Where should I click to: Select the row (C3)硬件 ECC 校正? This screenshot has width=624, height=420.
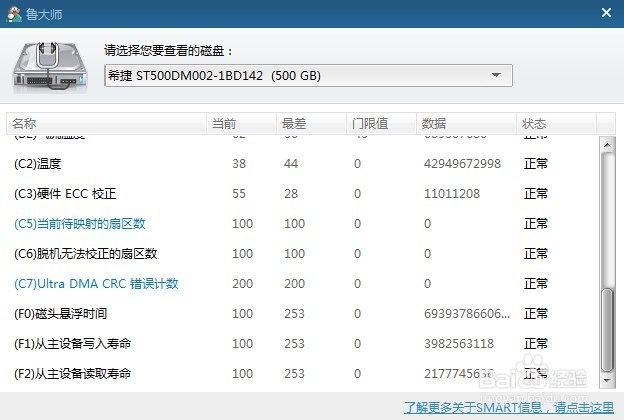(302, 194)
